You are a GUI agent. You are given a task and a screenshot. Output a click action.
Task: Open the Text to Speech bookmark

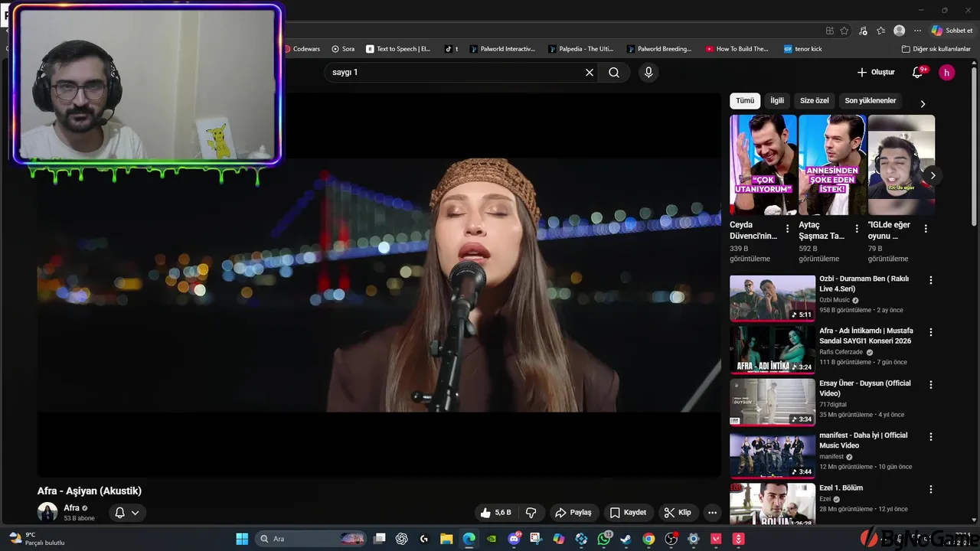[x=398, y=49]
